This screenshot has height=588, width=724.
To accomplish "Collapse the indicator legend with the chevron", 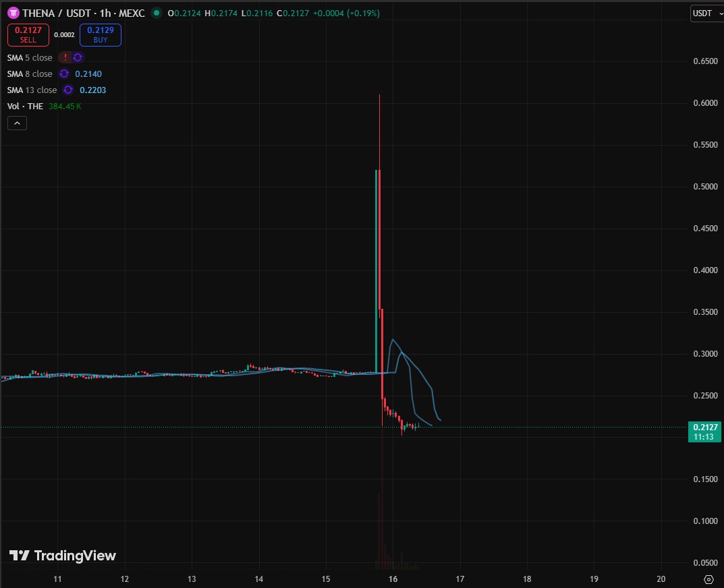I will pos(17,123).
